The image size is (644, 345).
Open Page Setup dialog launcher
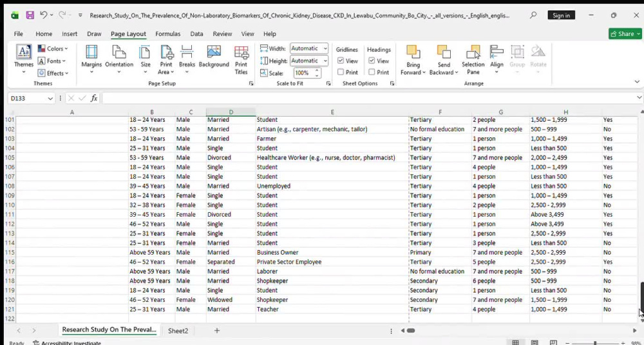point(251,83)
